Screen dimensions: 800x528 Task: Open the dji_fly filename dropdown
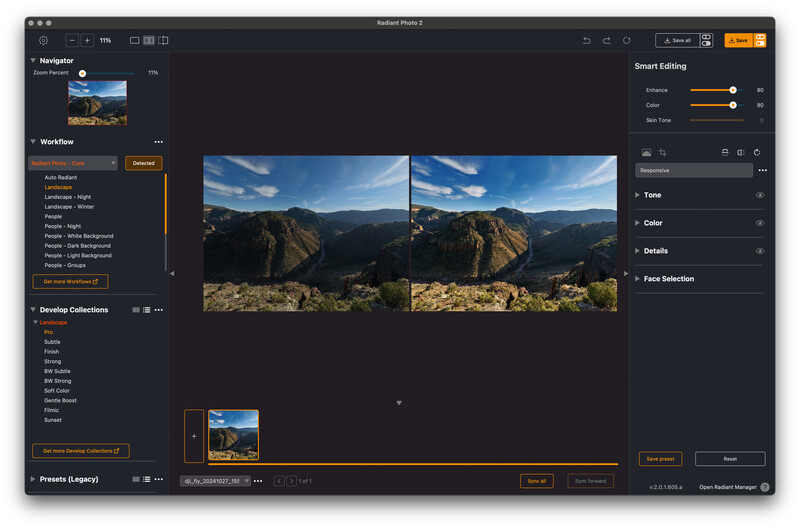(x=215, y=481)
